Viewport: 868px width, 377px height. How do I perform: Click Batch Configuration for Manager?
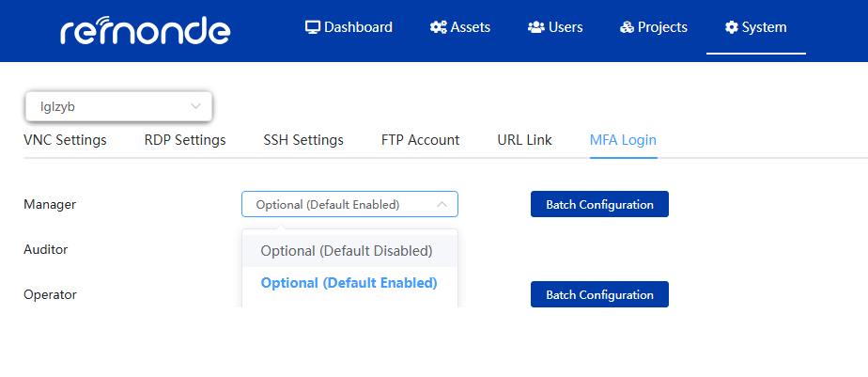tap(599, 204)
